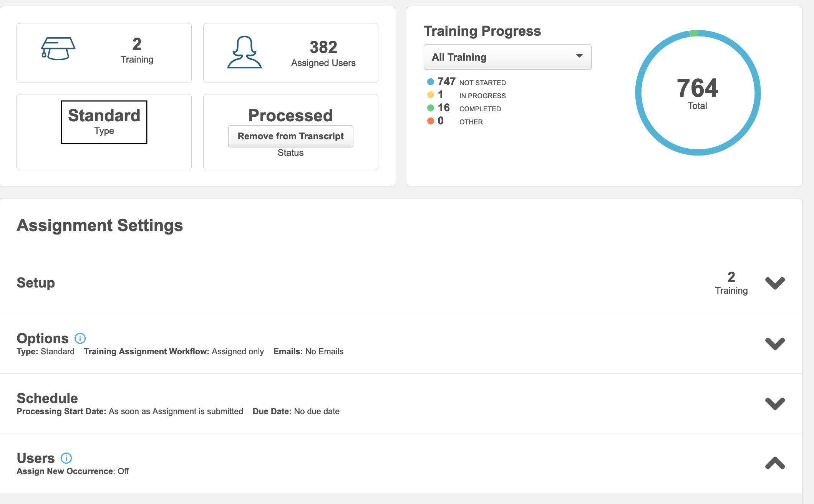Click the info icon next to Users
814x504 pixels.
tap(66, 458)
